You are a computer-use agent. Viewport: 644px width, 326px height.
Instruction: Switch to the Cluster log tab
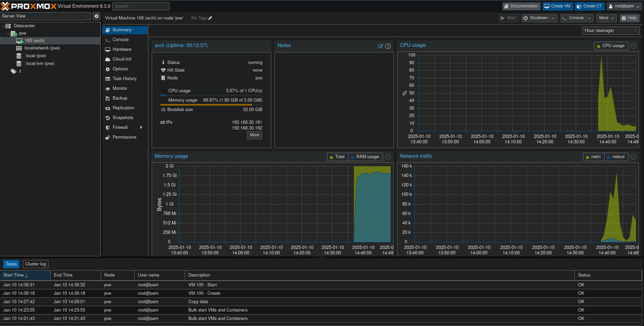(x=36, y=264)
